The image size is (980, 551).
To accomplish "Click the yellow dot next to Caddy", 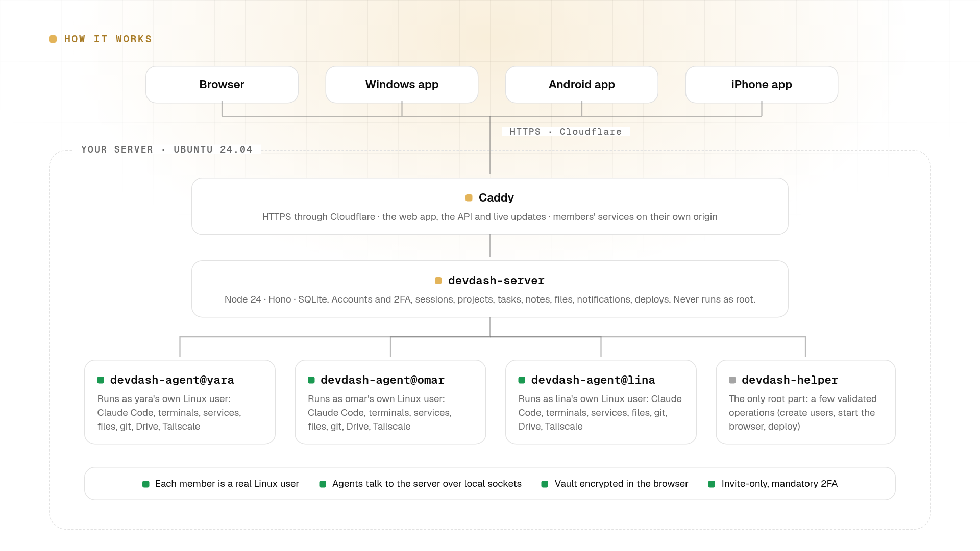I will point(469,198).
